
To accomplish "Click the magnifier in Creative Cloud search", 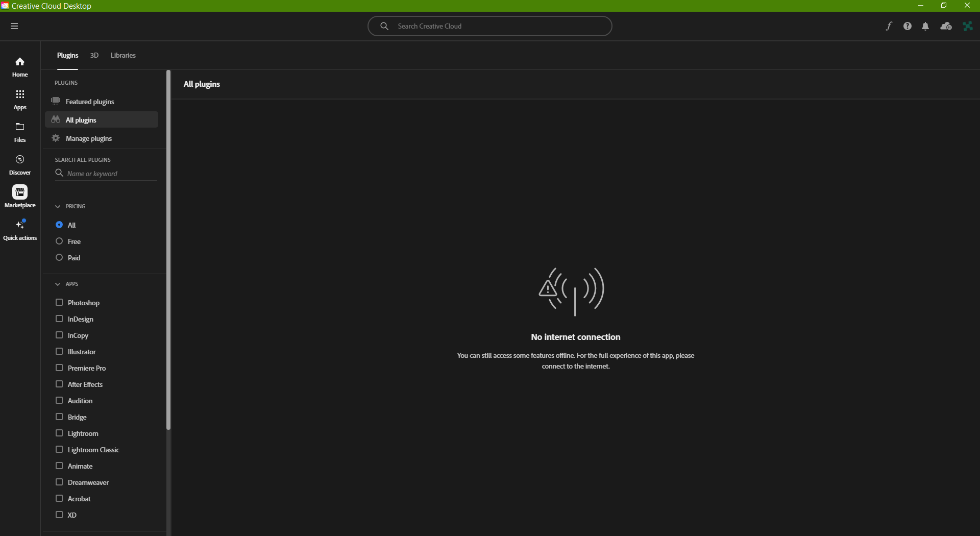I will (384, 26).
